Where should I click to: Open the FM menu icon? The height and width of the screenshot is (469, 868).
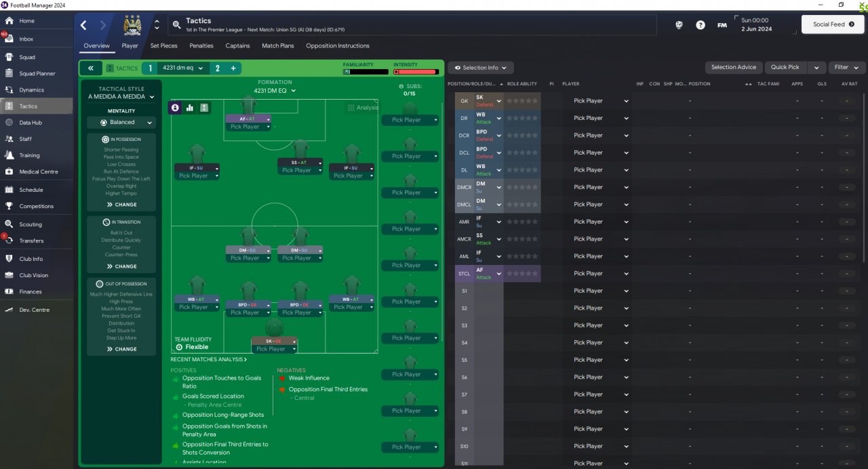(x=722, y=25)
